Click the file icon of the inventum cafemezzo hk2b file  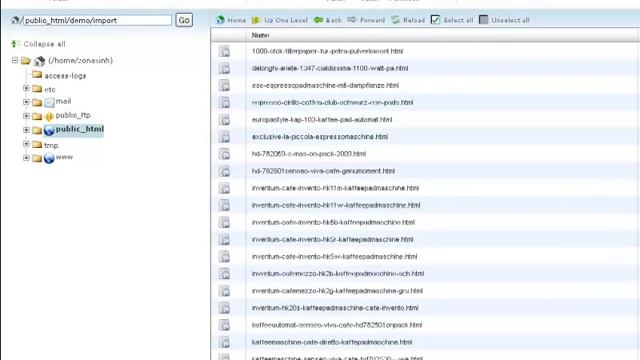(224, 274)
